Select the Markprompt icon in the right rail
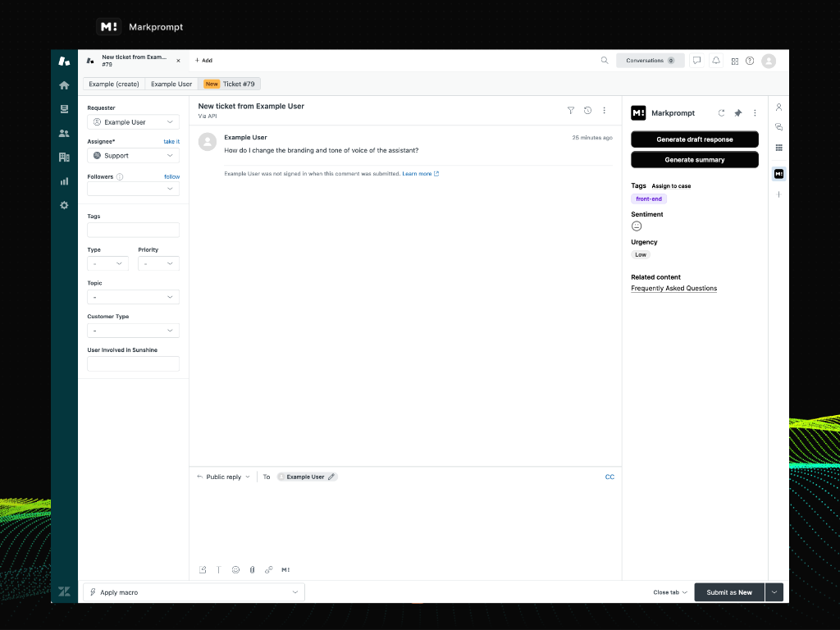840x630 pixels. coord(779,174)
